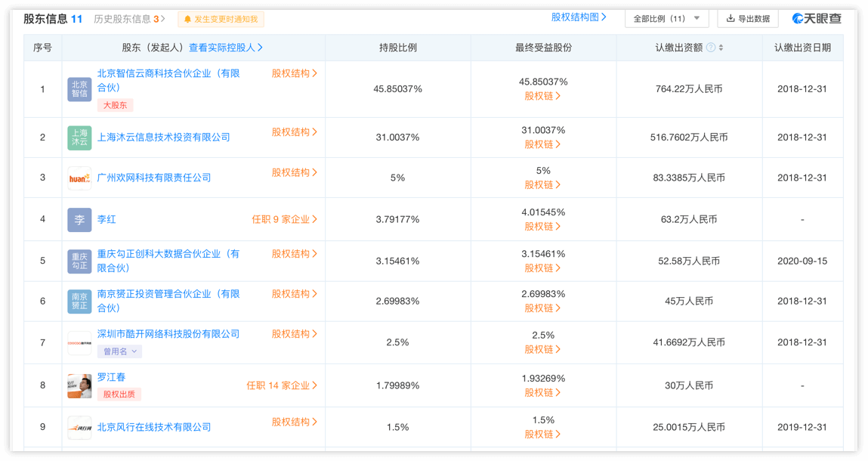
Task: Open 股权链 for the 4.01545% share
Action: tap(542, 226)
